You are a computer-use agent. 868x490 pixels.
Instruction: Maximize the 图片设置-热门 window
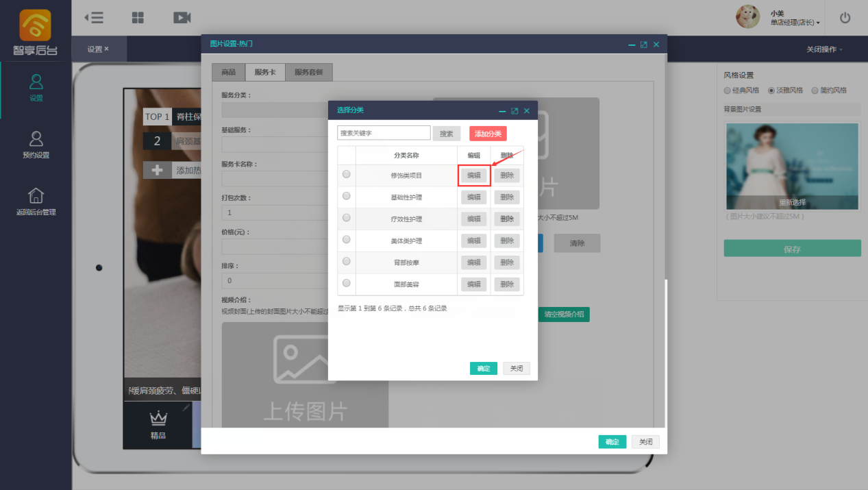[644, 45]
